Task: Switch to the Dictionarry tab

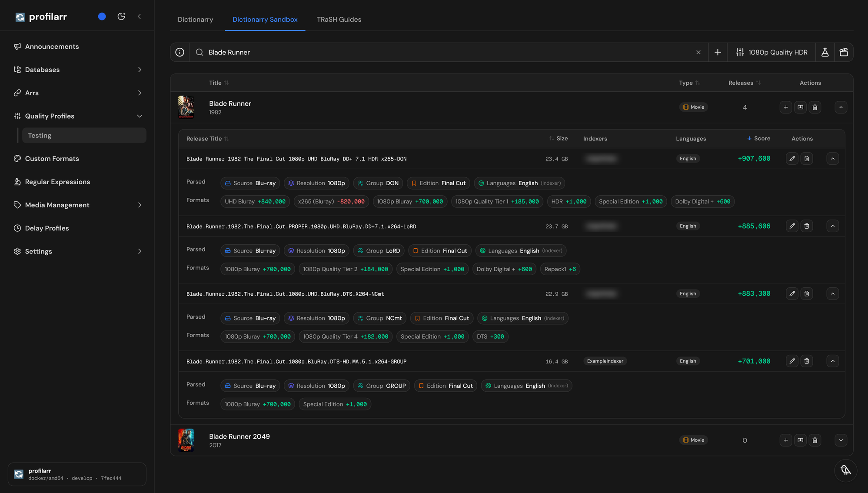Action: [195, 20]
